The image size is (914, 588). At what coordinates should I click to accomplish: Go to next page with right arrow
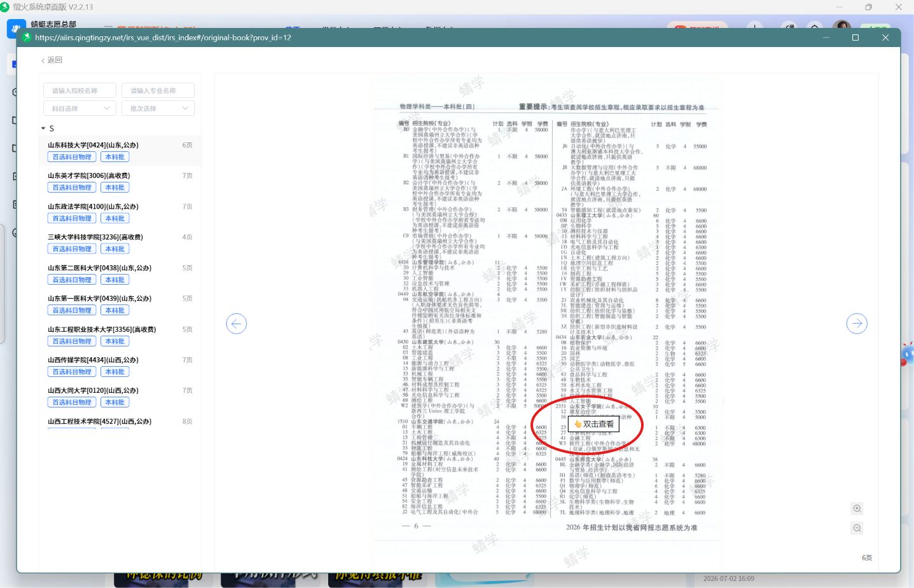click(857, 324)
